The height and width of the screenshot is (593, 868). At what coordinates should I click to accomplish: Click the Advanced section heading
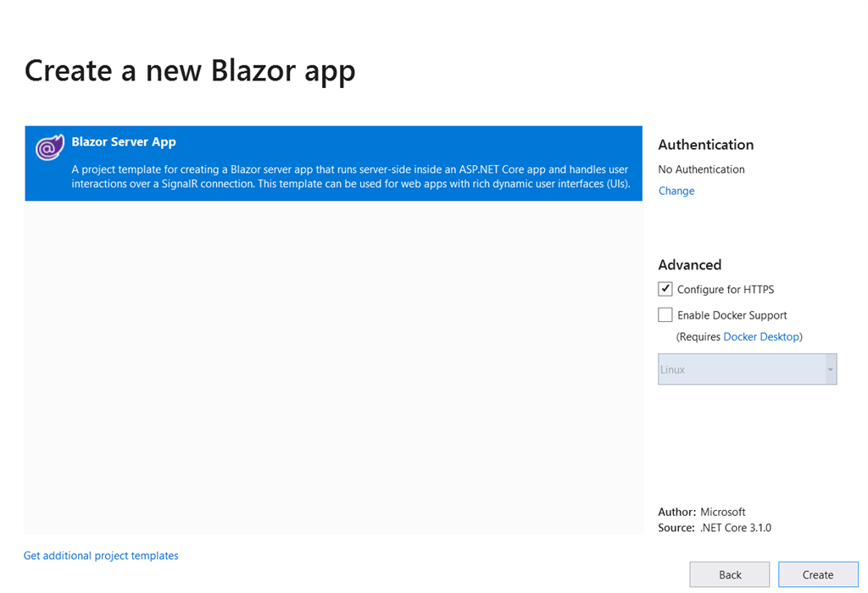tap(689, 265)
